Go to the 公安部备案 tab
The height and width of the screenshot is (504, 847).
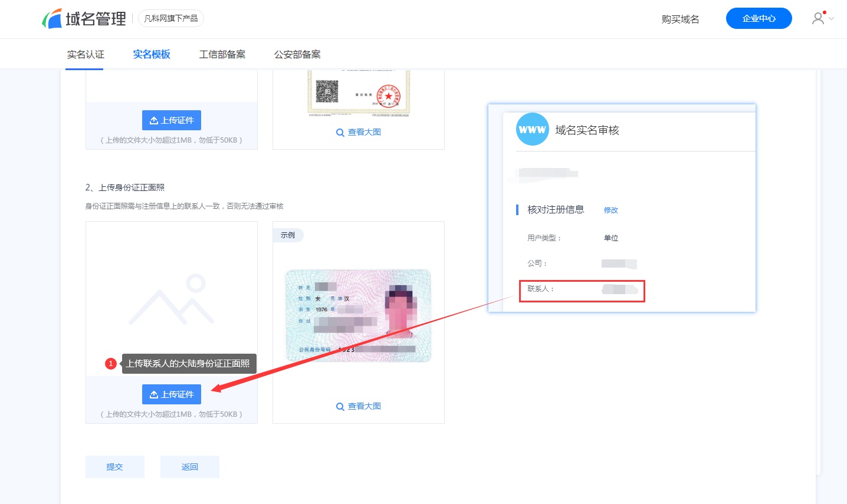pos(297,54)
